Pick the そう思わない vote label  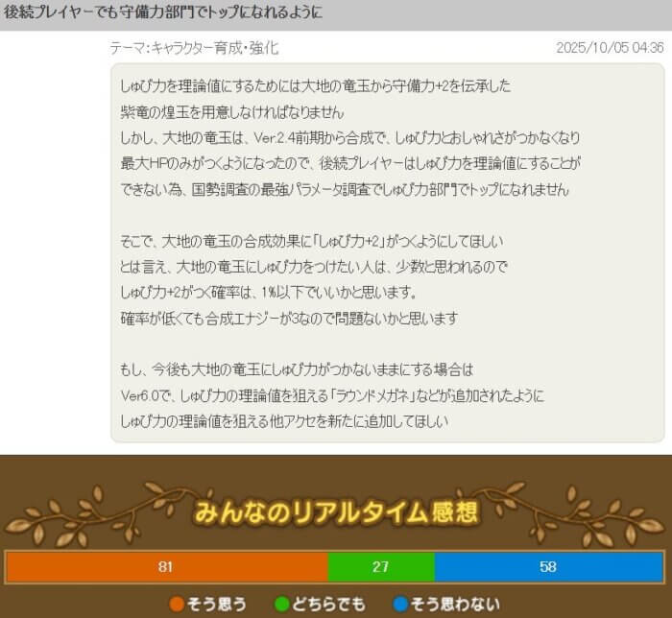[455, 604]
